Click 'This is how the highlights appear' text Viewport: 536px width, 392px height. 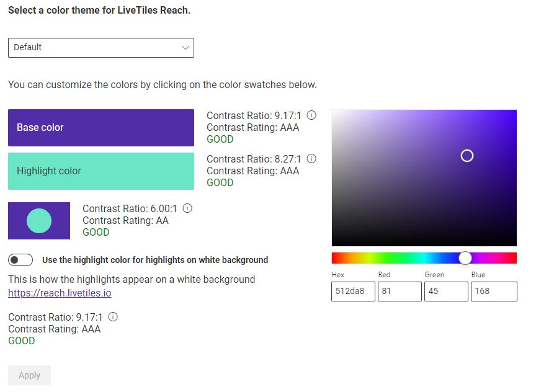coord(132,280)
